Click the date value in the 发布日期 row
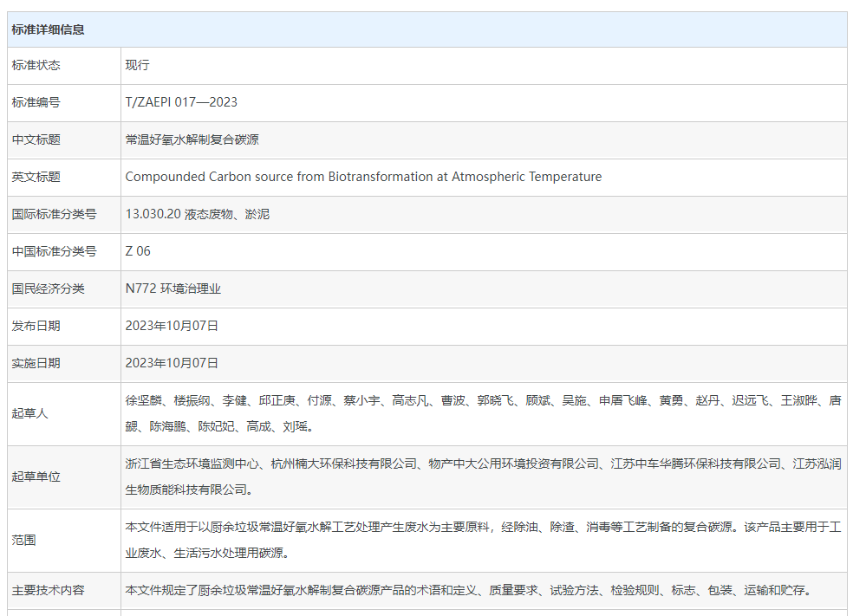The width and height of the screenshot is (853, 616). [172, 326]
